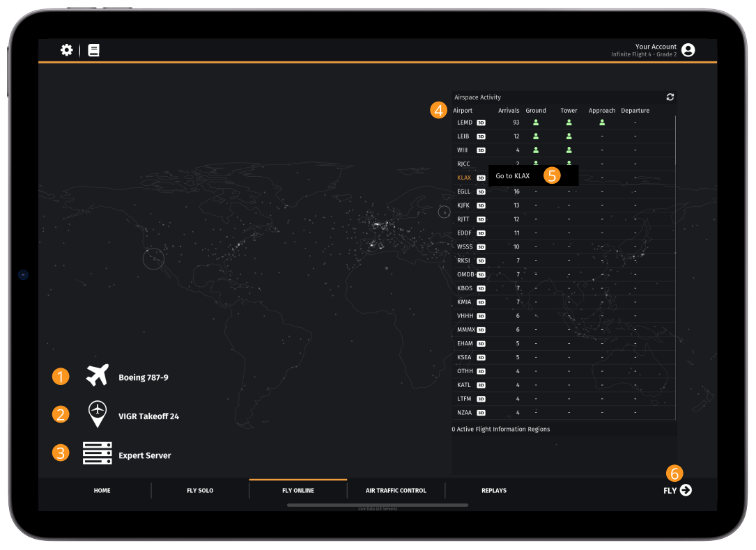Click the Expert Server rack icon
756x550 pixels.
97,453
